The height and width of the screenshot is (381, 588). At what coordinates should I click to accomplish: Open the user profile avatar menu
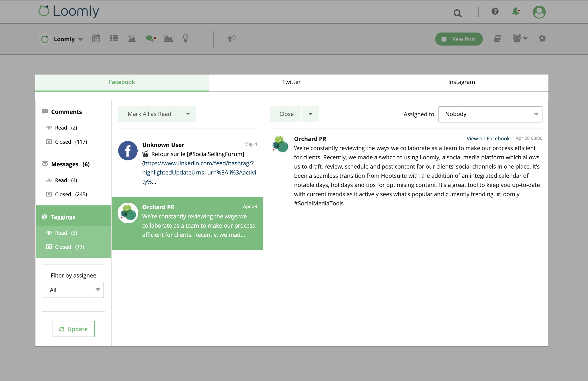[539, 12]
